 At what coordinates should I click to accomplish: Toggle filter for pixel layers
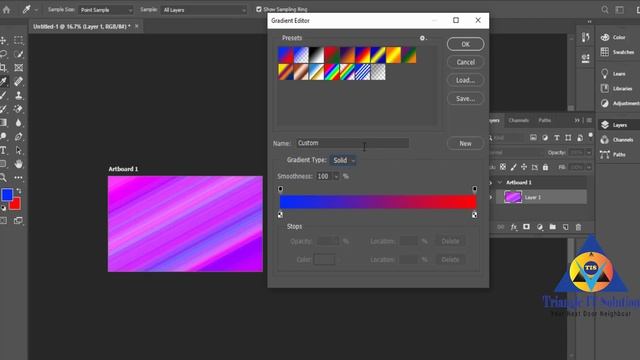(x=533, y=138)
